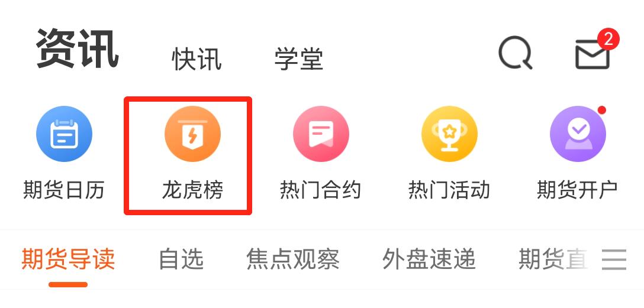This screenshot has width=644, height=308.
Task: Open search with the magnifier icon
Action: coord(515,53)
